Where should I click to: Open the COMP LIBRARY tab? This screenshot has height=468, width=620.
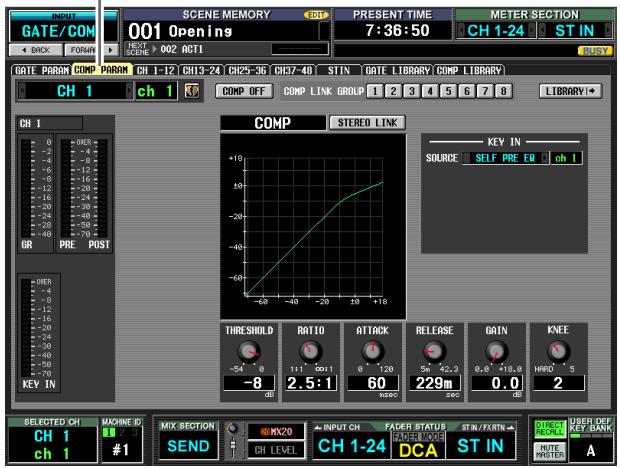coord(469,70)
